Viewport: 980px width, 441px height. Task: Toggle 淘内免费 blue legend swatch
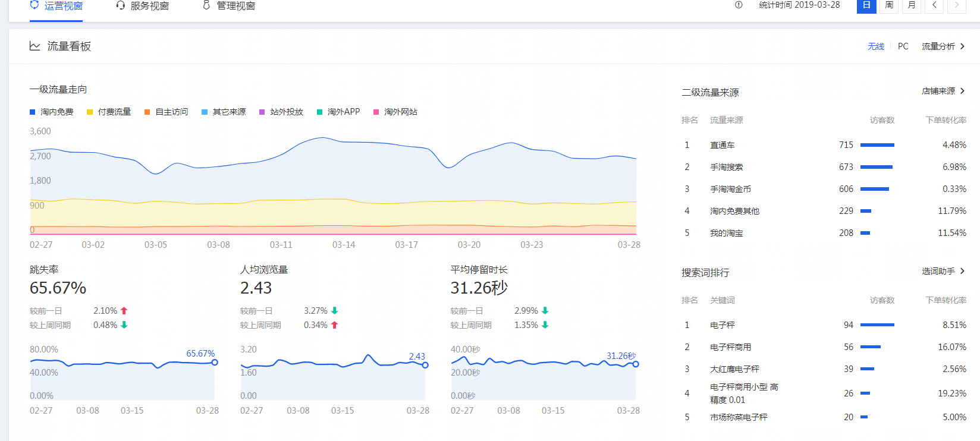pos(33,112)
